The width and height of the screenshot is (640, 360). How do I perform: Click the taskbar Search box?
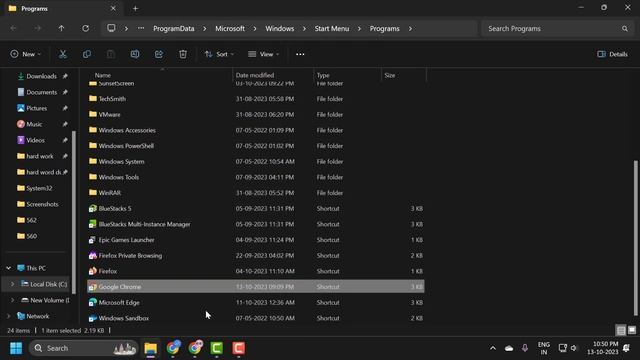point(83,348)
